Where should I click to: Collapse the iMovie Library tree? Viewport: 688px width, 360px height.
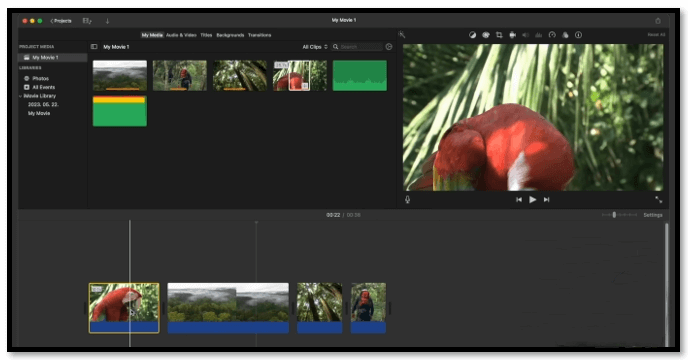(20, 96)
